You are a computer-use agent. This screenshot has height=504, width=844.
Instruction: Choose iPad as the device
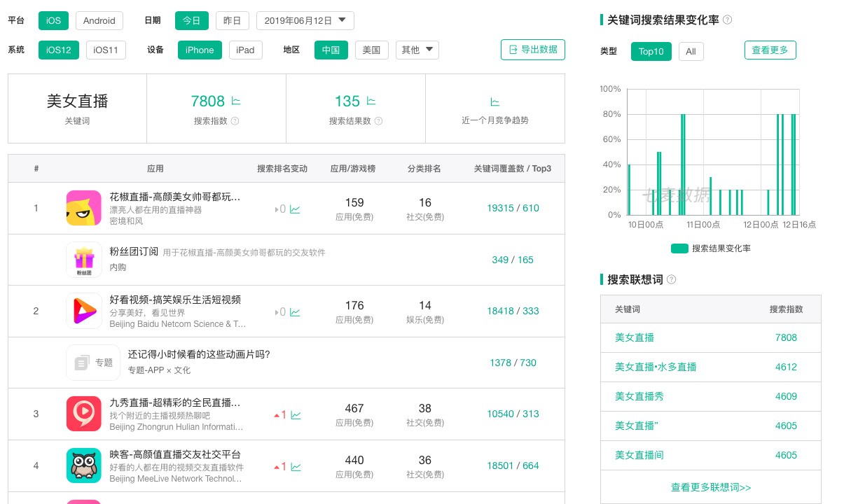[245, 50]
